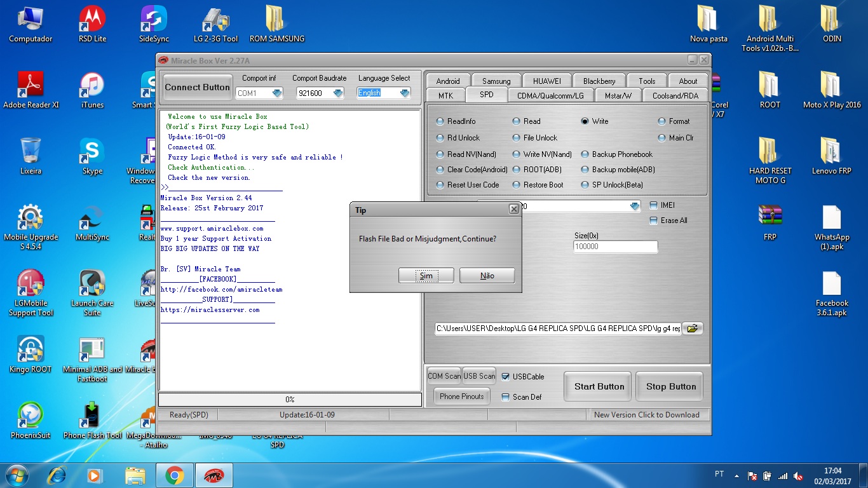This screenshot has width=868, height=488.
Task: Open Android Multi Tools folder
Action: [770, 29]
